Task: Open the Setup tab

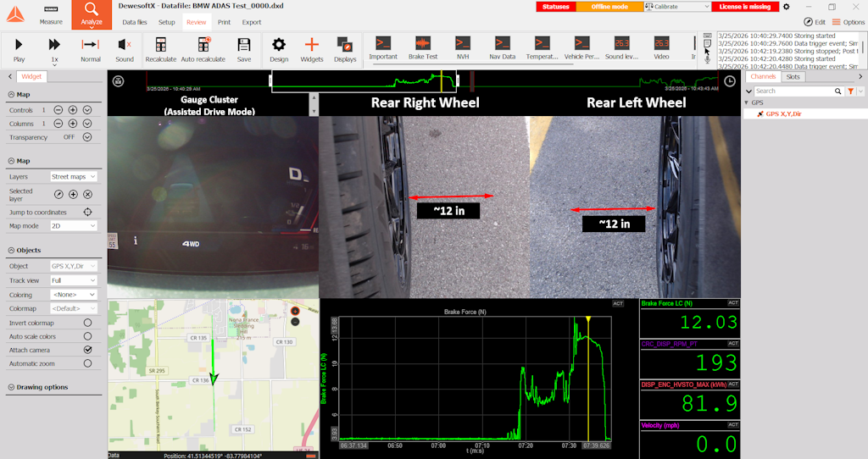Action: tap(167, 22)
